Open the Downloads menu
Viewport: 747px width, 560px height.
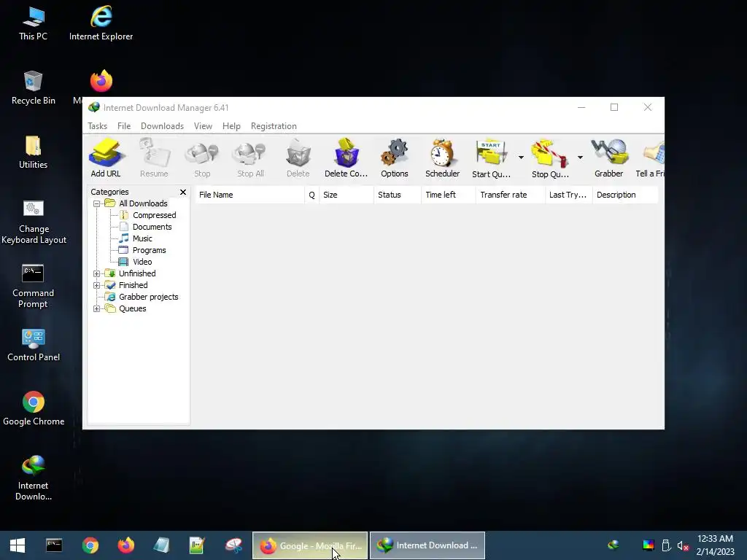pyautogui.click(x=162, y=126)
